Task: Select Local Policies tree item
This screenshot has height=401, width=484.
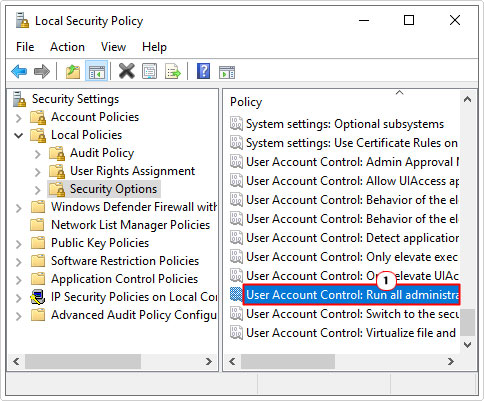Action: click(x=86, y=135)
